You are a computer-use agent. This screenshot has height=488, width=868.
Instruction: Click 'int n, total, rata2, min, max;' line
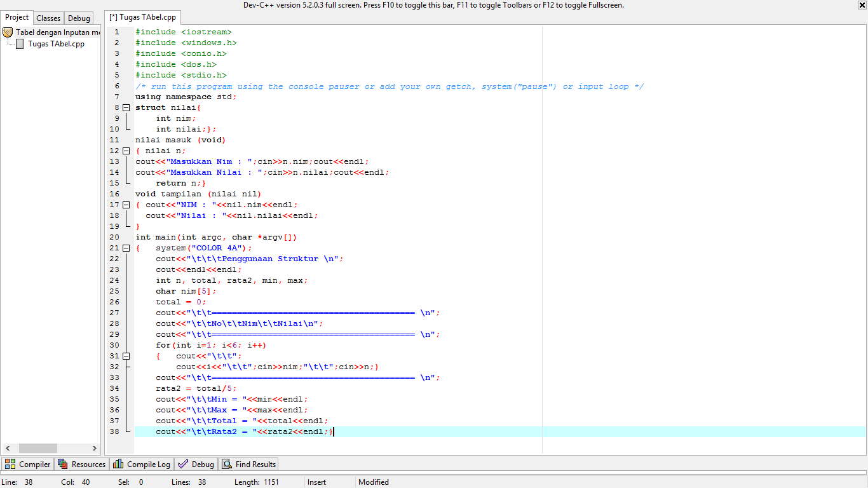pos(232,280)
